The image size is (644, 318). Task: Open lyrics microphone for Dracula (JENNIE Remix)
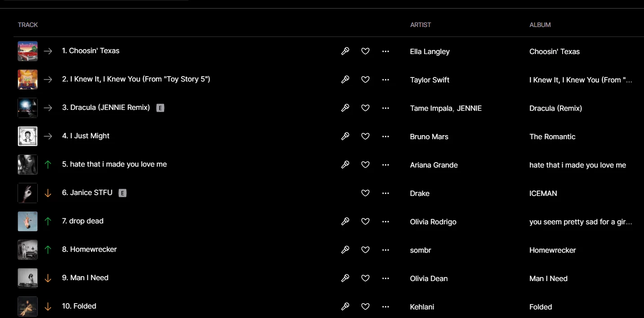pos(345,108)
